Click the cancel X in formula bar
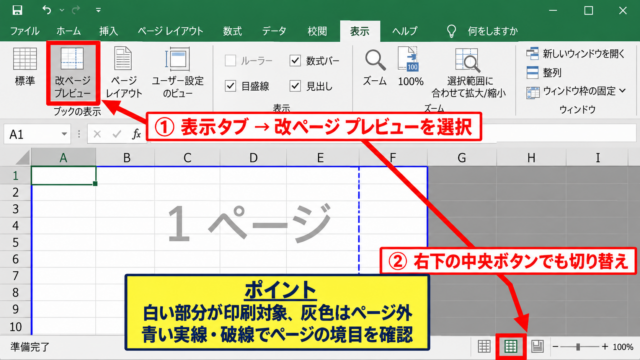Screen dimensions: 640x360 97,134
